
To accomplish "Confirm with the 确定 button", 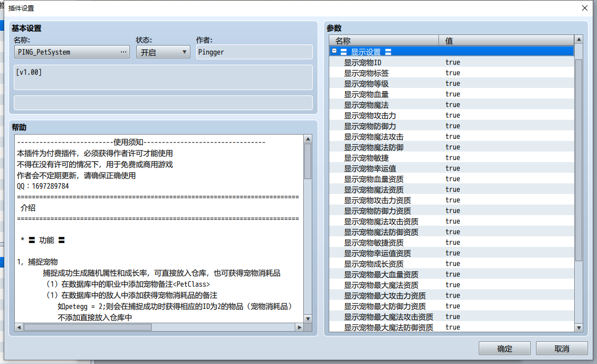I will point(504,349).
